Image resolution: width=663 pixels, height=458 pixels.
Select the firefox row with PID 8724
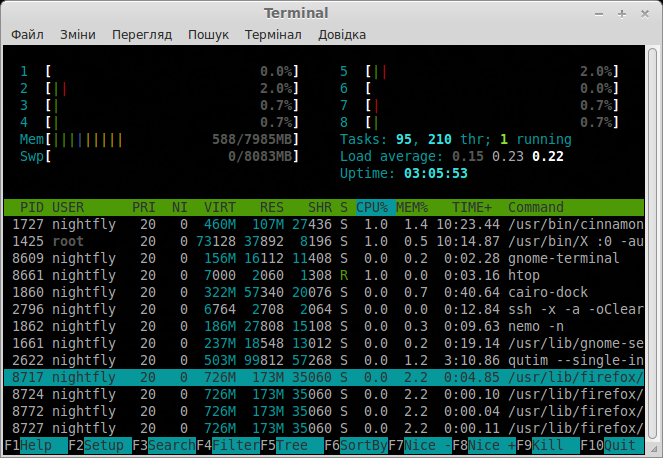click(x=324, y=394)
